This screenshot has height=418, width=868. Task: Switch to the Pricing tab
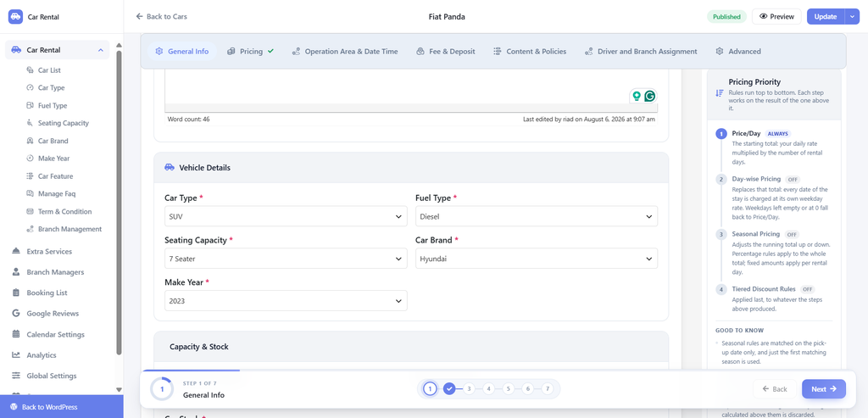click(250, 52)
